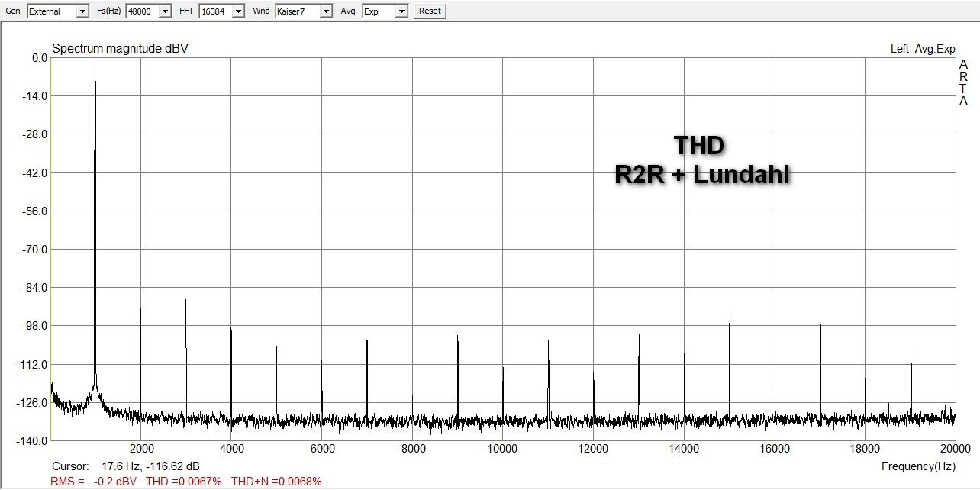Click the 10000 frequency axis label
Screen dimensions: 980x490
point(502,448)
